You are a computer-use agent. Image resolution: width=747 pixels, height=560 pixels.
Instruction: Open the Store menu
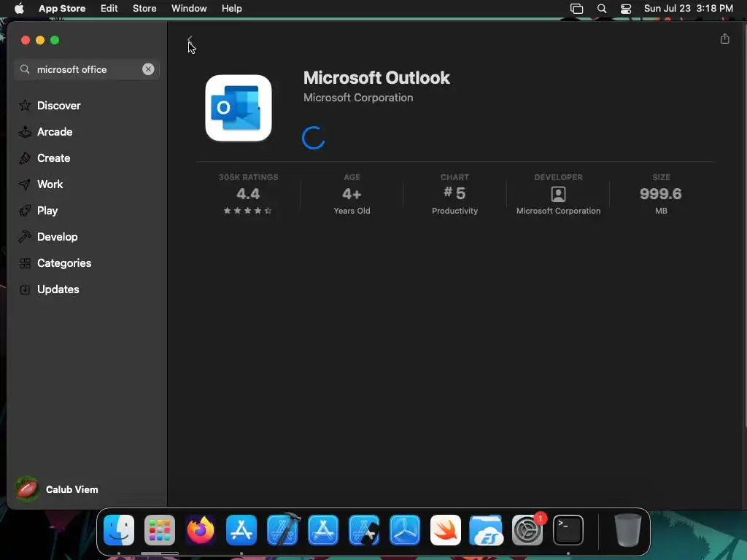144,9
